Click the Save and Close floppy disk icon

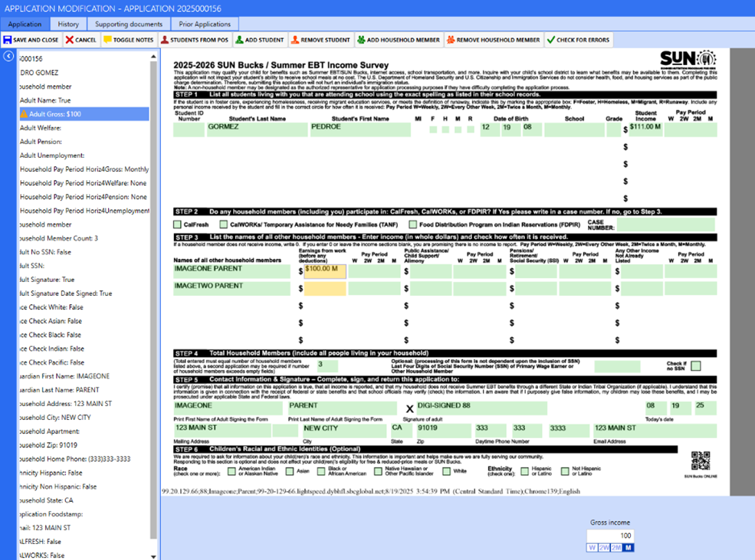pos(7,40)
